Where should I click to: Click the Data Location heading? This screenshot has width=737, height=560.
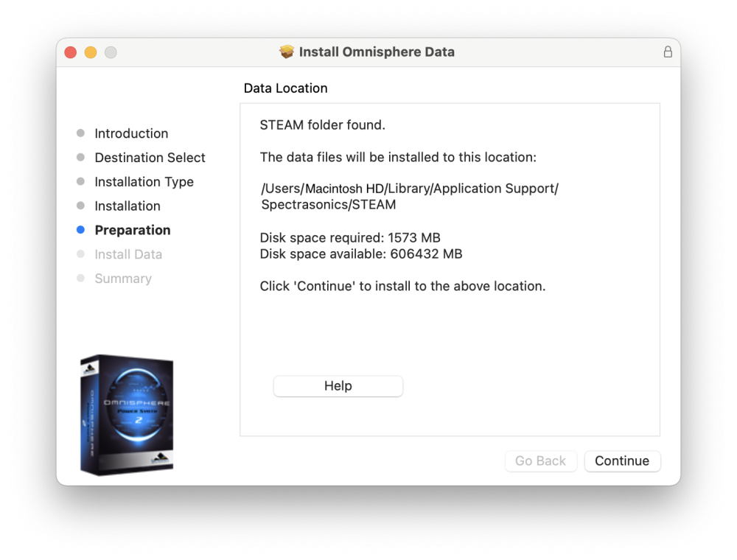click(285, 88)
